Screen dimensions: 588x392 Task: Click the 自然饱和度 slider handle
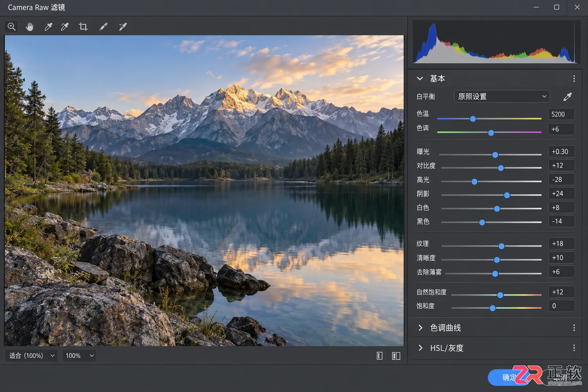(500, 295)
